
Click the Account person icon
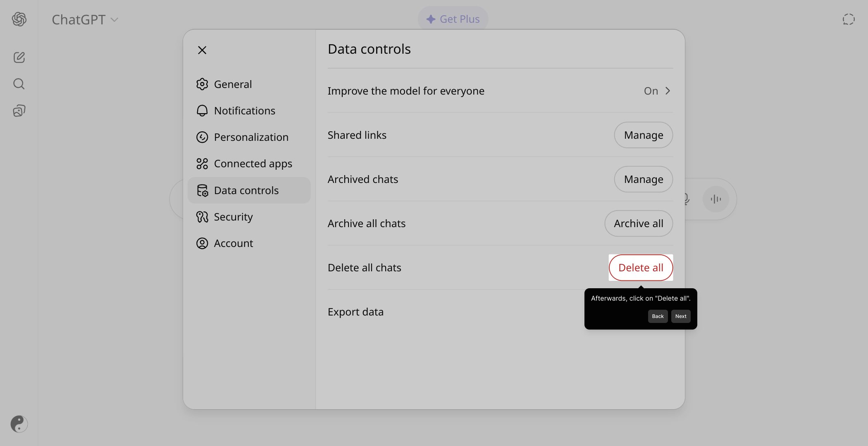coord(202,243)
